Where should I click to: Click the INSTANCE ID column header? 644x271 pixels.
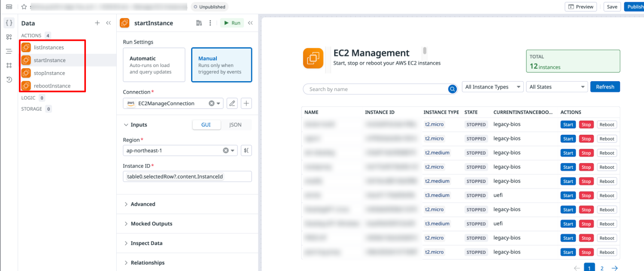coord(380,112)
